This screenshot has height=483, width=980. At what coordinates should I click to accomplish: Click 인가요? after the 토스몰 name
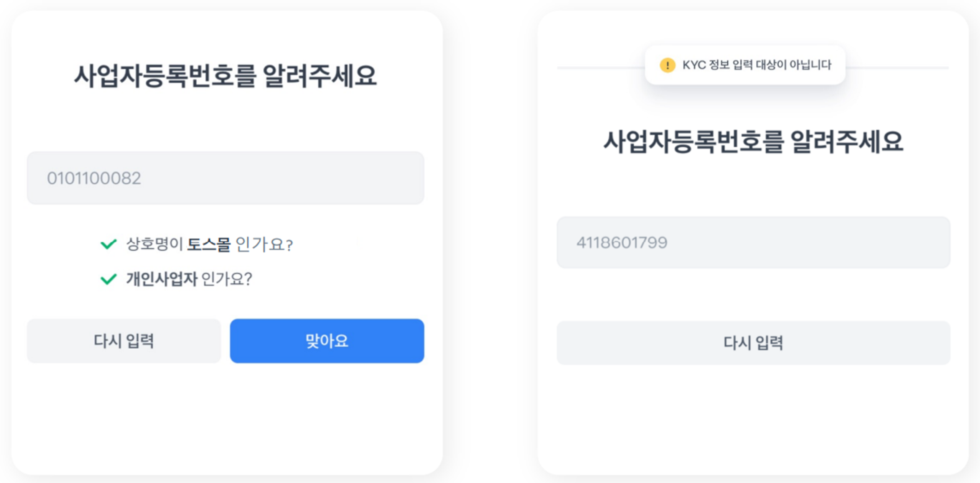tap(264, 244)
